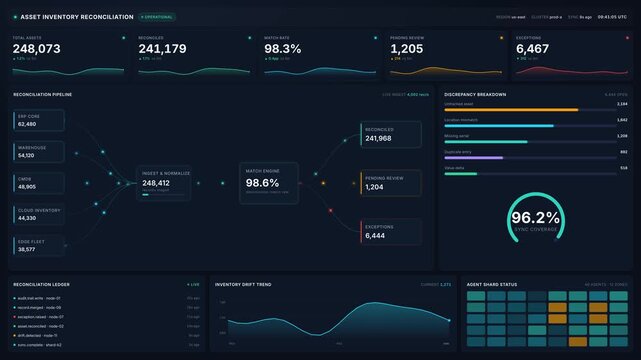Select the record.merged node-09 ledger row
The width and height of the screenshot is (641, 360).
click(106, 308)
